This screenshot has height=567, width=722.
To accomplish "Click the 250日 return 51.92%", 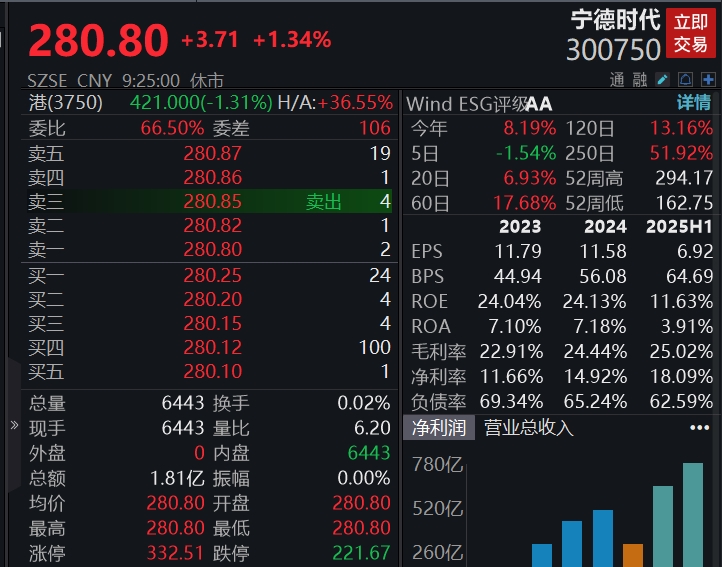I will (681, 153).
